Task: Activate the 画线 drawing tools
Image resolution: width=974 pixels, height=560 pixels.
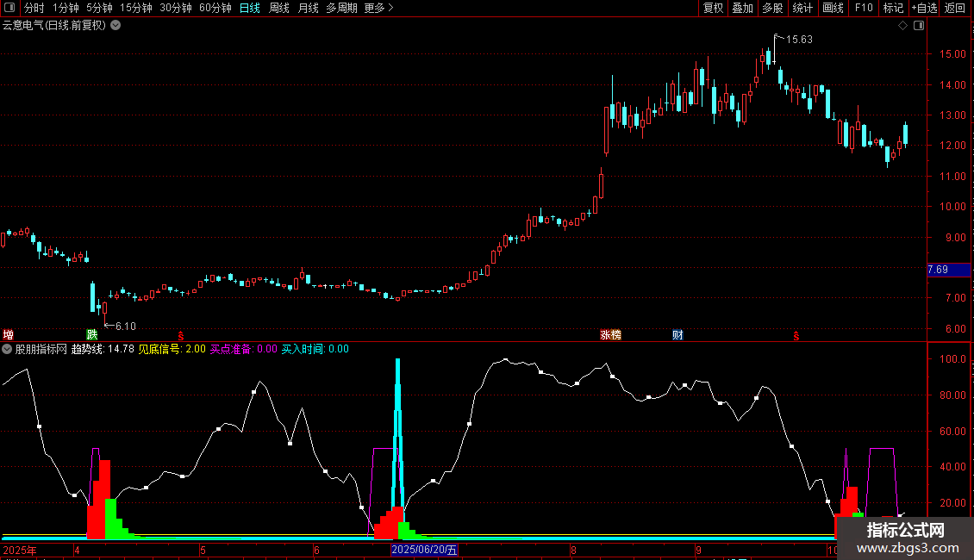Action: pos(833,8)
